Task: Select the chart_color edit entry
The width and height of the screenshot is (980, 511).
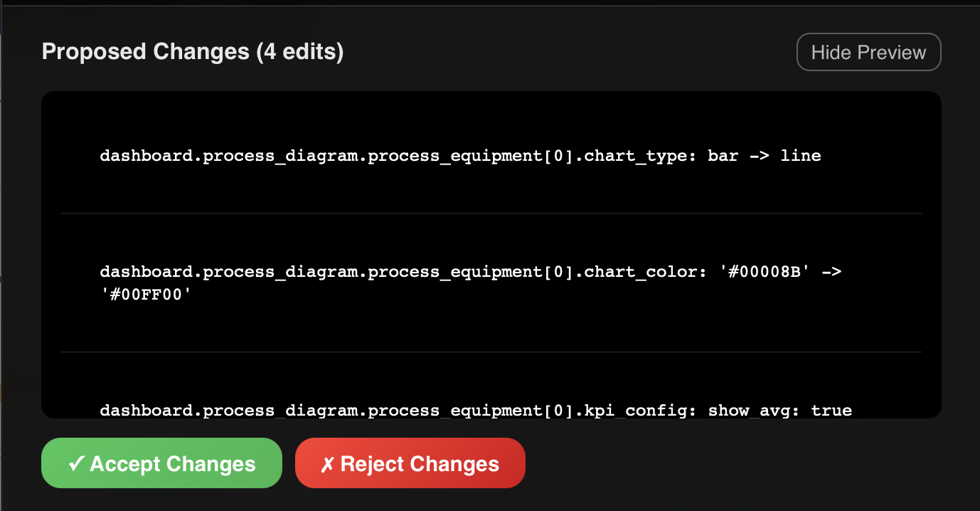Action: tap(469, 283)
